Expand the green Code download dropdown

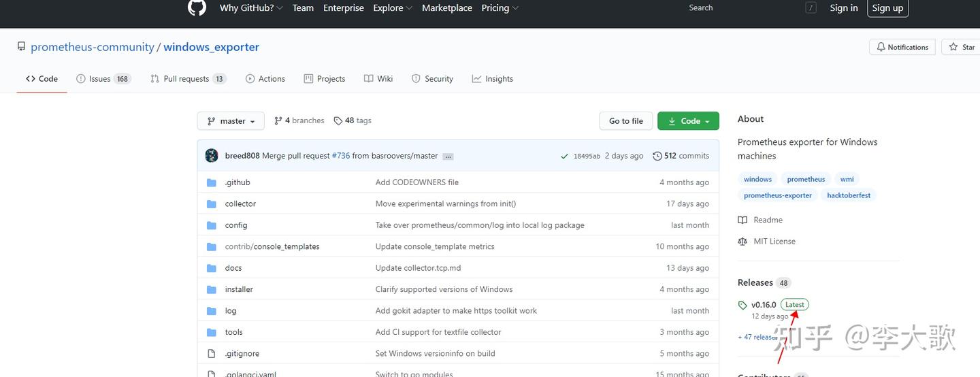tap(688, 121)
